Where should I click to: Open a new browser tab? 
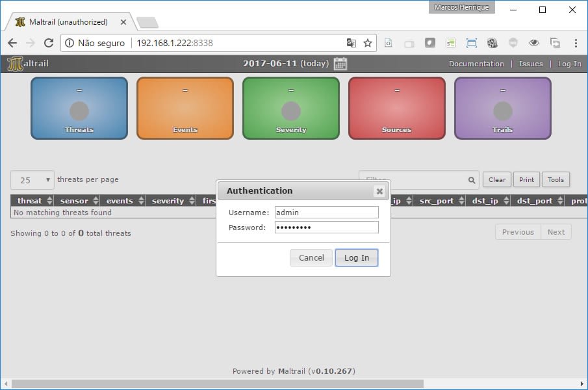(x=147, y=23)
